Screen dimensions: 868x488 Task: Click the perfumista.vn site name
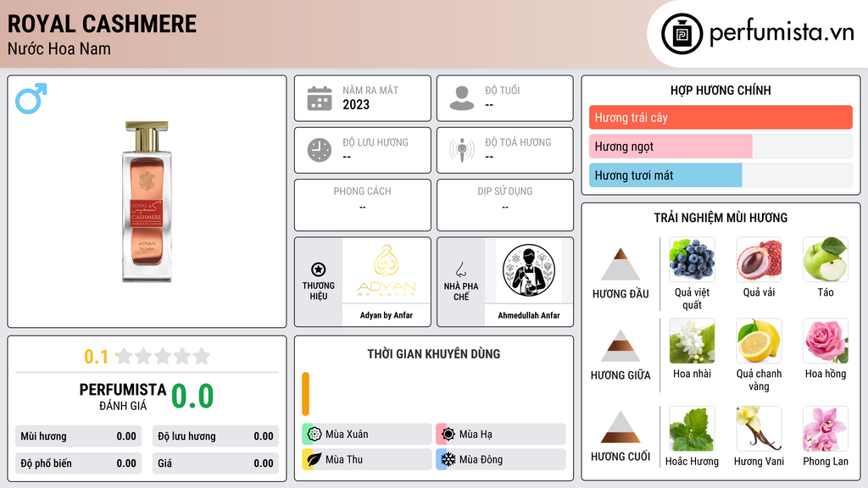(x=782, y=32)
